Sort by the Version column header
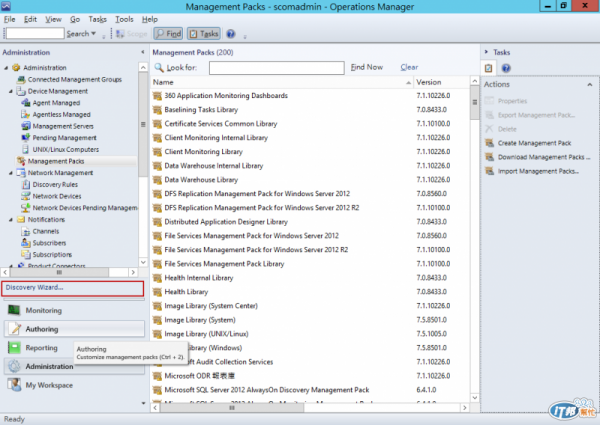 coord(441,82)
